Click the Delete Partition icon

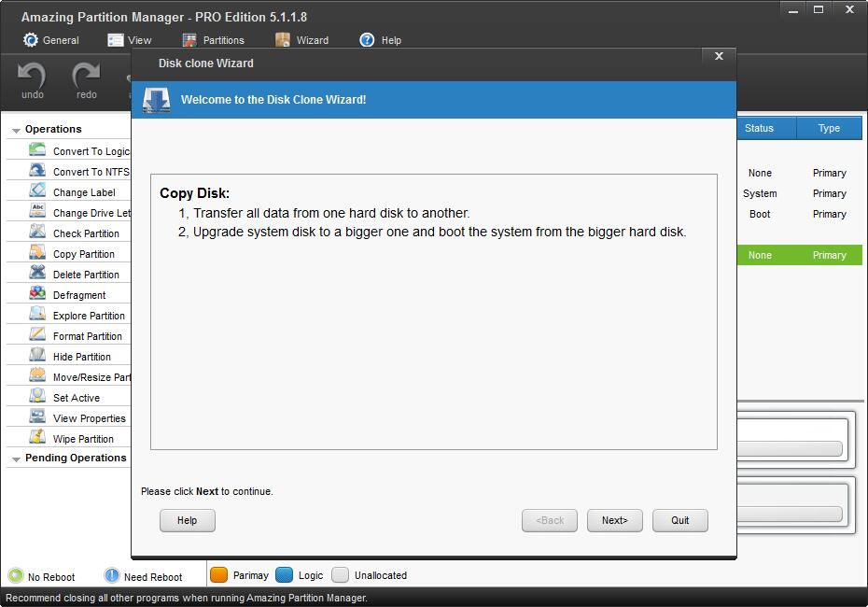tap(37, 273)
